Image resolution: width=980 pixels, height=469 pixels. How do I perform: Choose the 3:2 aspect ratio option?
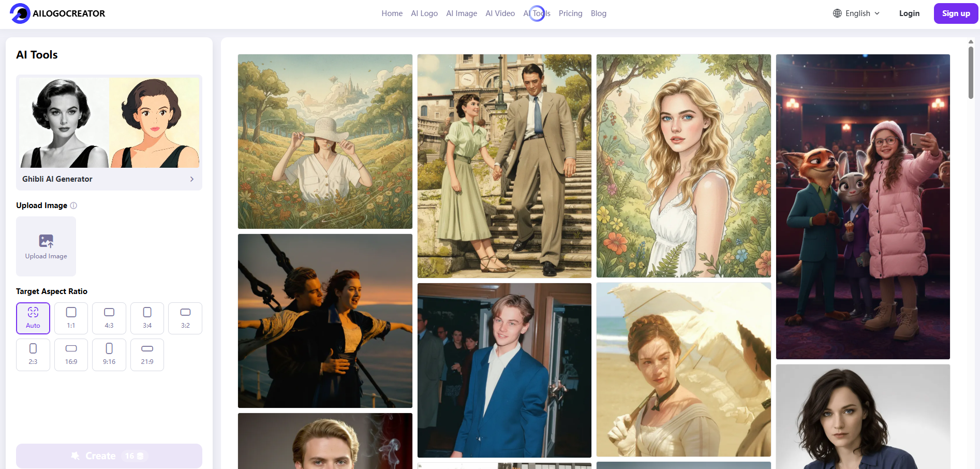tap(185, 318)
